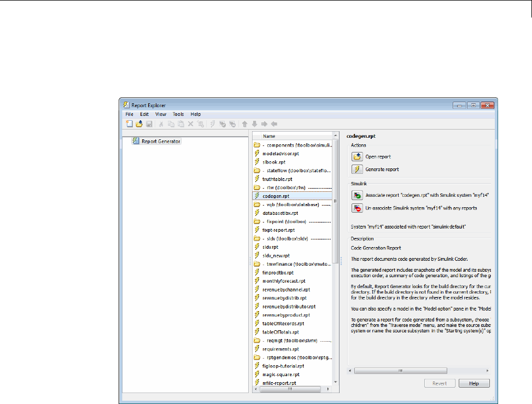Click the description pane scroll-right arrow
532x404 pixels.
point(488,371)
